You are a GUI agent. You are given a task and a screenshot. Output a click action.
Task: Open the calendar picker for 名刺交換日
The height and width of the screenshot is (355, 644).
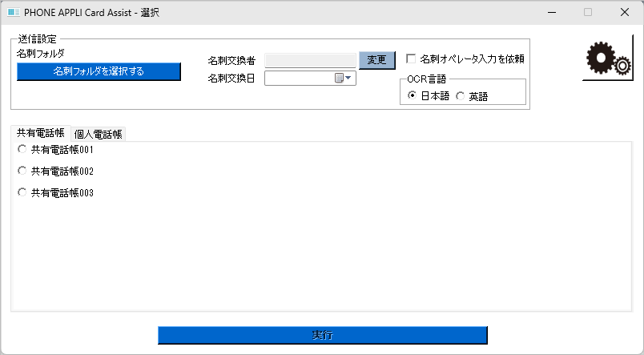(x=343, y=78)
